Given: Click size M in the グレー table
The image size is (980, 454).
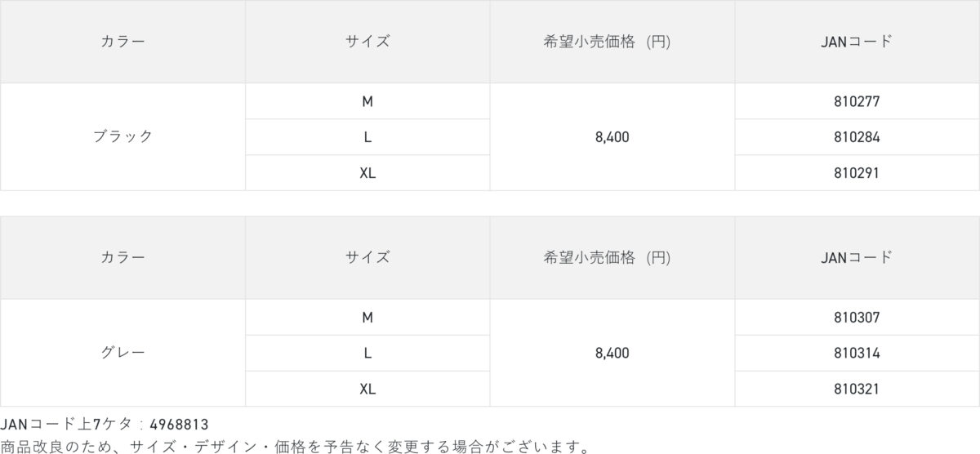Looking at the screenshot, I should [x=367, y=317].
